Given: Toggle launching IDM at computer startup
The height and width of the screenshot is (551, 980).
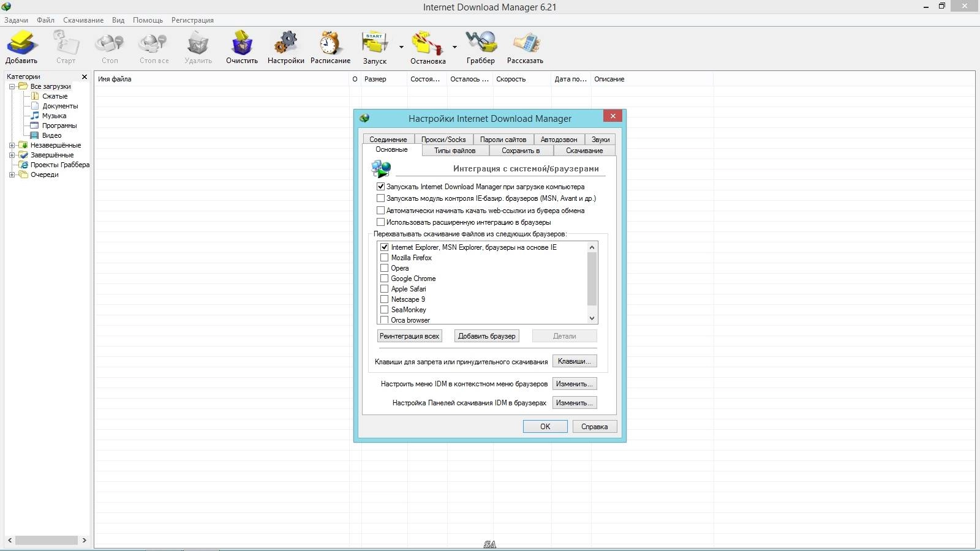Looking at the screenshot, I should tap(380, 187).
